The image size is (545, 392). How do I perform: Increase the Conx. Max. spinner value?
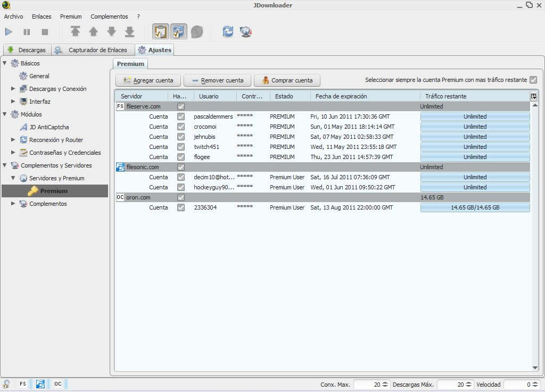click(385, 382)
